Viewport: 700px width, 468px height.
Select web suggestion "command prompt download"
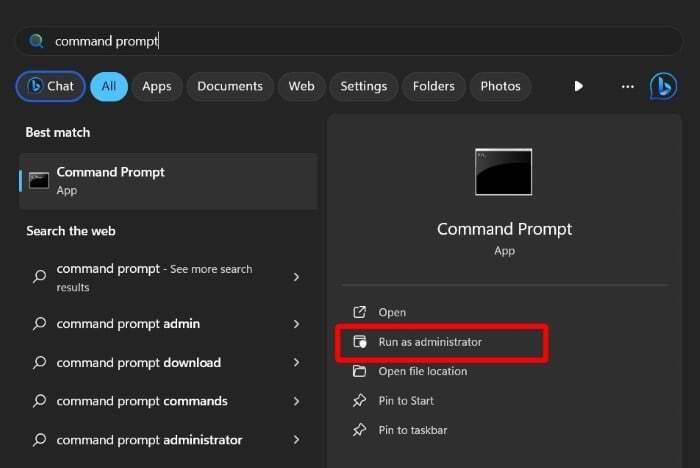point(138,363)
